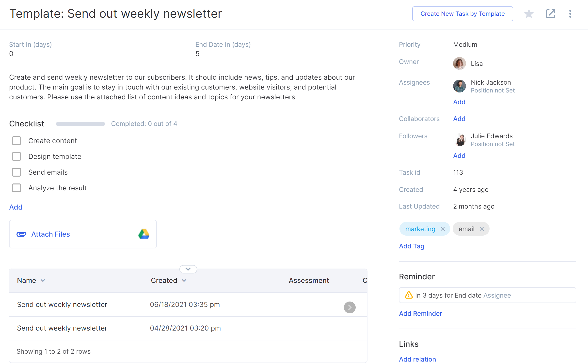Click the reminder warning triangle icon
Image resolution: width=588 pixels, height=364 pixels.
[x=409, y=295]
